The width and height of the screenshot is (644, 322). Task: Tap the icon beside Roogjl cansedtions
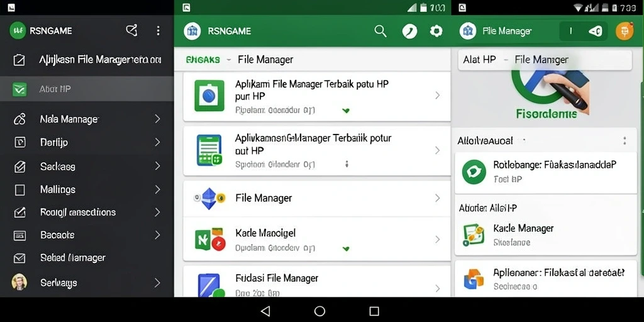click(19, 213)
